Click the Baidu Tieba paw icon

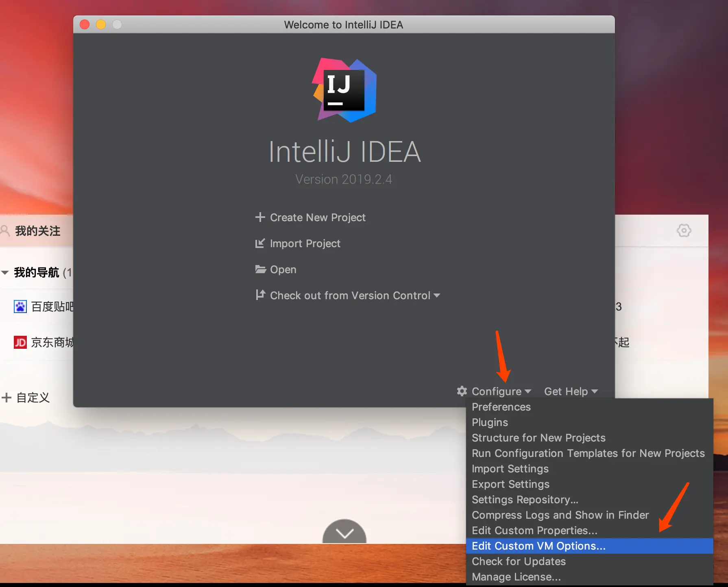click(x=20, y=306)
